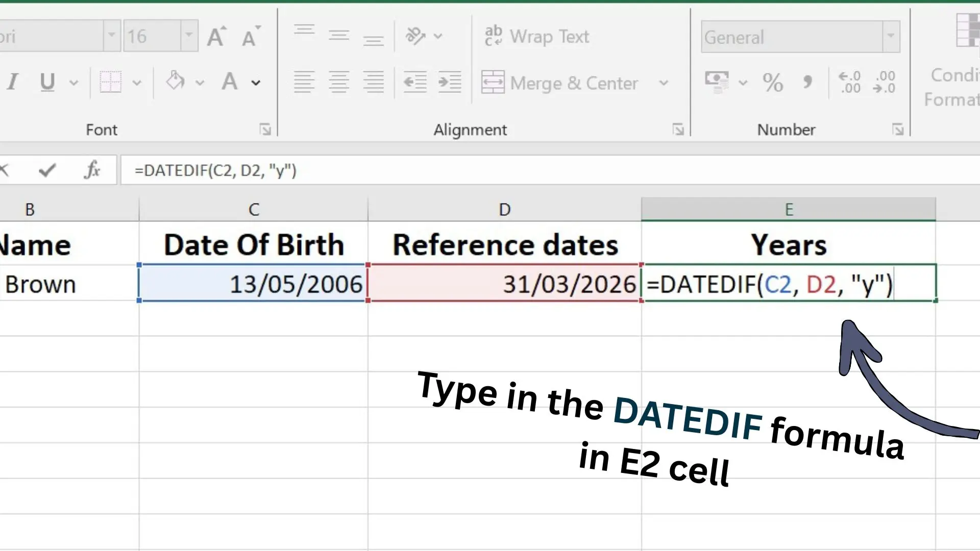Cancel the formula with the X button
980x551 pixels.
tap(5, 170)
